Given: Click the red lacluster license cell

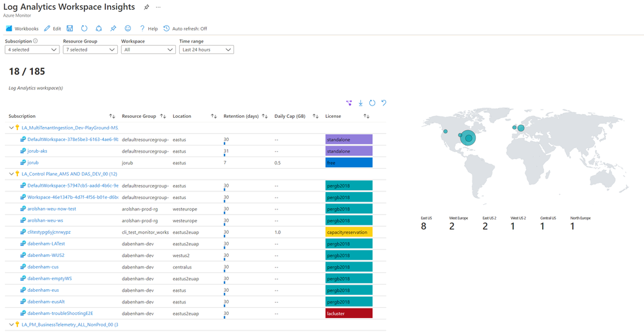Looking at the screenshot, I should 349,313.
